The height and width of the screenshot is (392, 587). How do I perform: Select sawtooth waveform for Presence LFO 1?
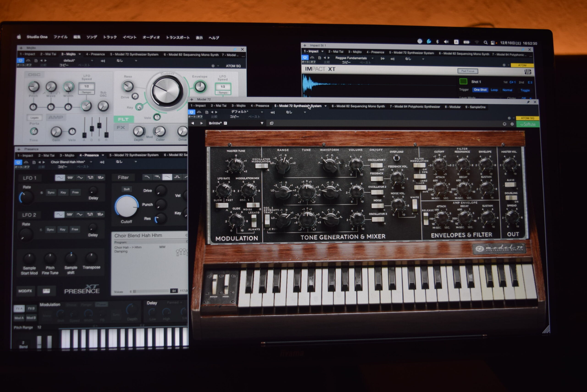[x=70, y=178]
